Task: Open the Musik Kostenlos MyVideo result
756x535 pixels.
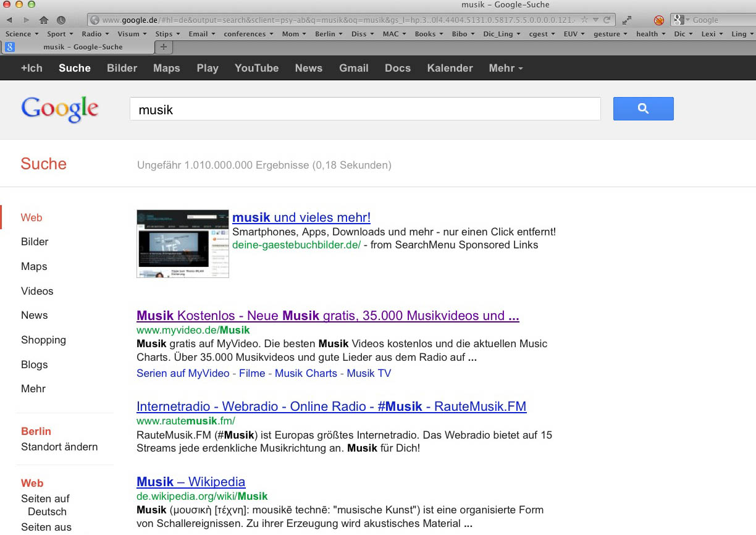Action: click(x=328, y=316)
